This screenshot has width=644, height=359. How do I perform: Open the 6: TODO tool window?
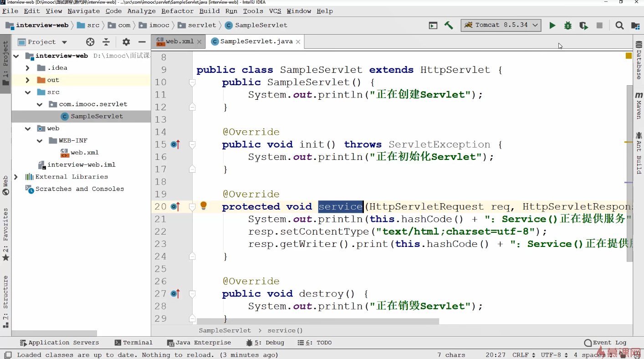pos(315,343)
